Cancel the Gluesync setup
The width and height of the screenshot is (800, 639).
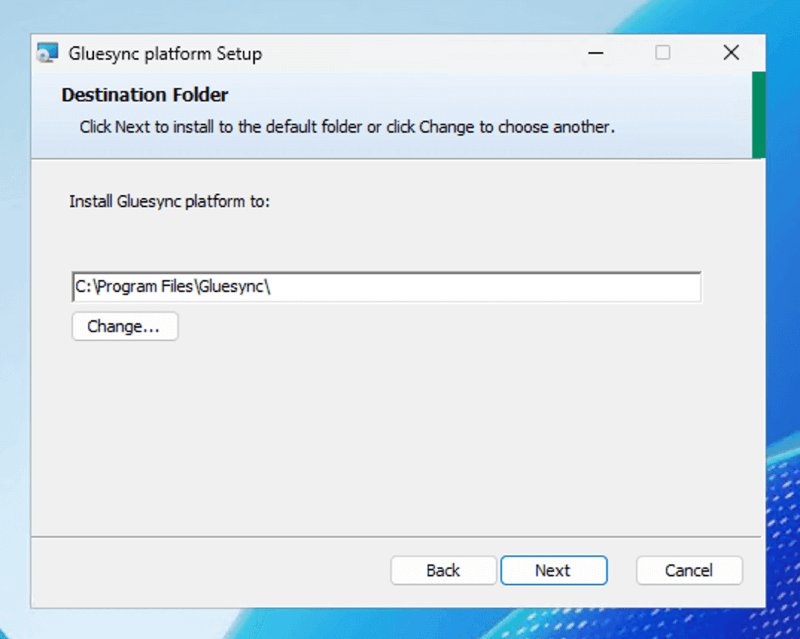pyautogui.click(x=689, y=570)
